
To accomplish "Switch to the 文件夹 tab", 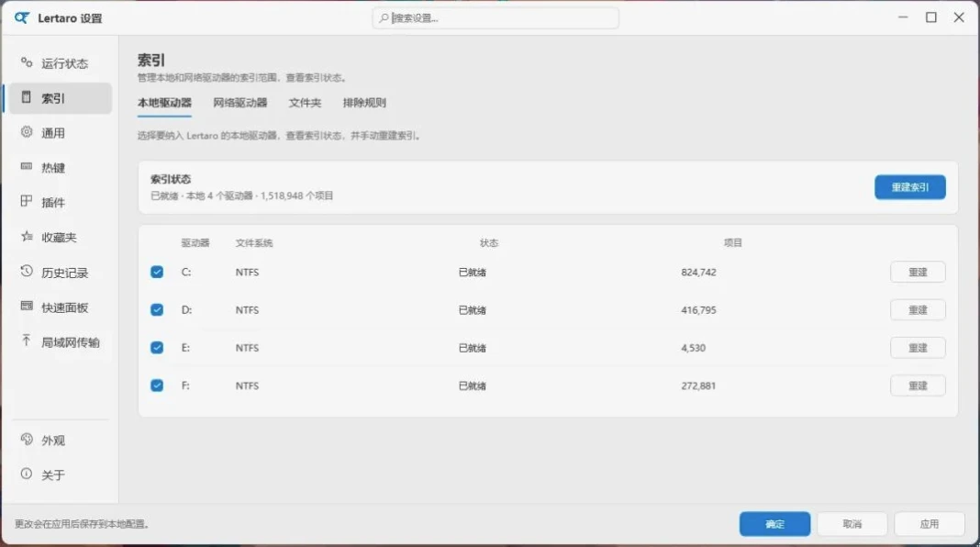I will [x=305, y=103].
